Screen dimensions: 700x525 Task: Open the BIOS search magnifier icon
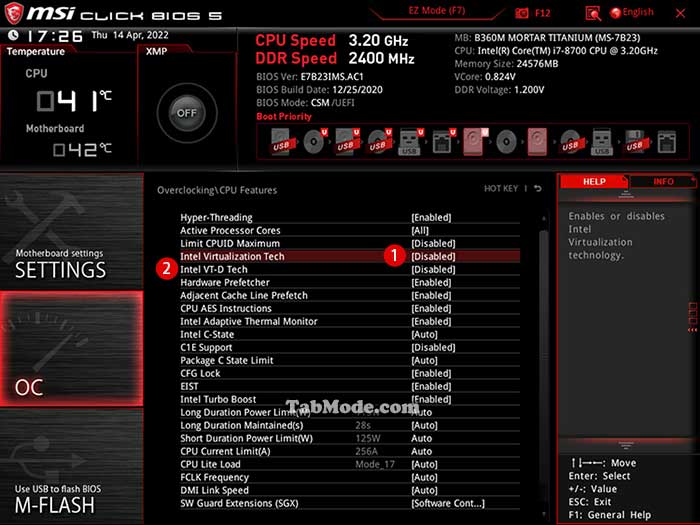(x=593, y=14)
